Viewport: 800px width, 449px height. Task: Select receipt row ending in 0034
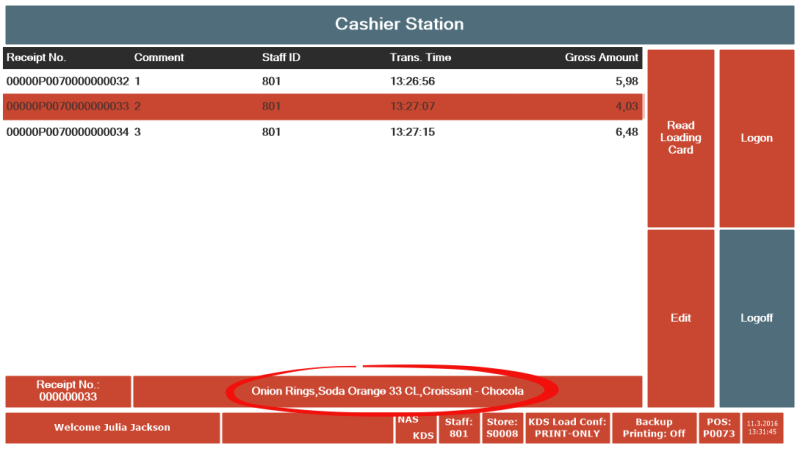tap(322, 132)
